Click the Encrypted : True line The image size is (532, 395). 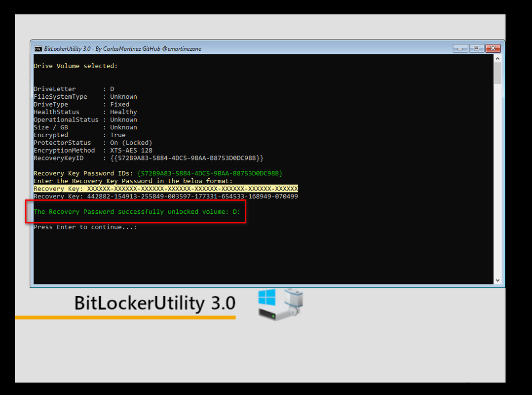(x=79, y=135)
